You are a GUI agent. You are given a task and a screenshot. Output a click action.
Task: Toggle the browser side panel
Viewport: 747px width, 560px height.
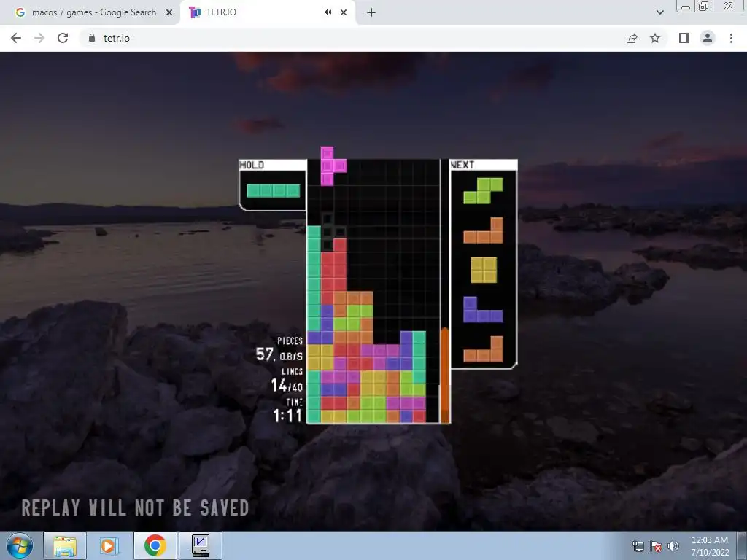684,38
